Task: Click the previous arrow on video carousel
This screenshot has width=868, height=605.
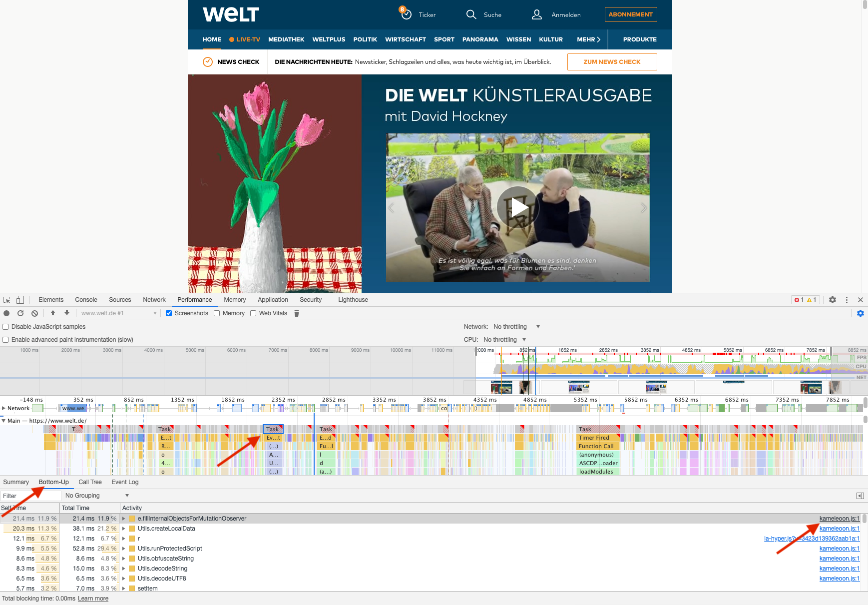Action: coord(392,208)
